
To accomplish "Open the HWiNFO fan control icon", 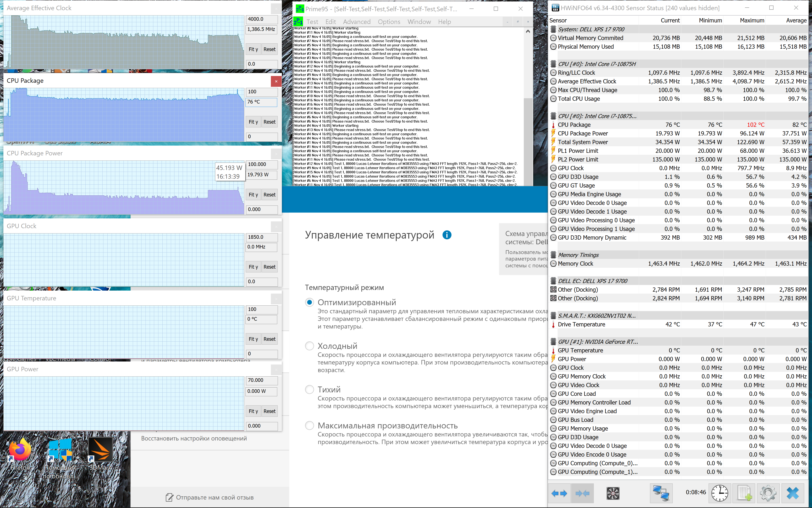I will (613, 493).
